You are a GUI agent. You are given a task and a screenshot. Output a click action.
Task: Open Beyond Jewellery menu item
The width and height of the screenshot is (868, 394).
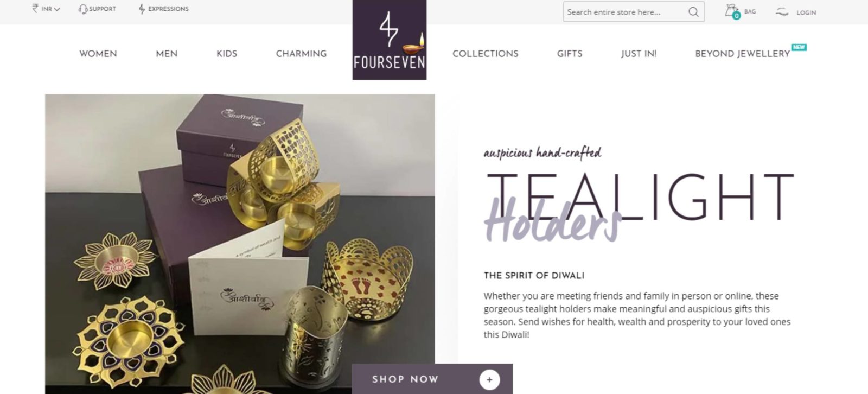[x=743, y=54]
